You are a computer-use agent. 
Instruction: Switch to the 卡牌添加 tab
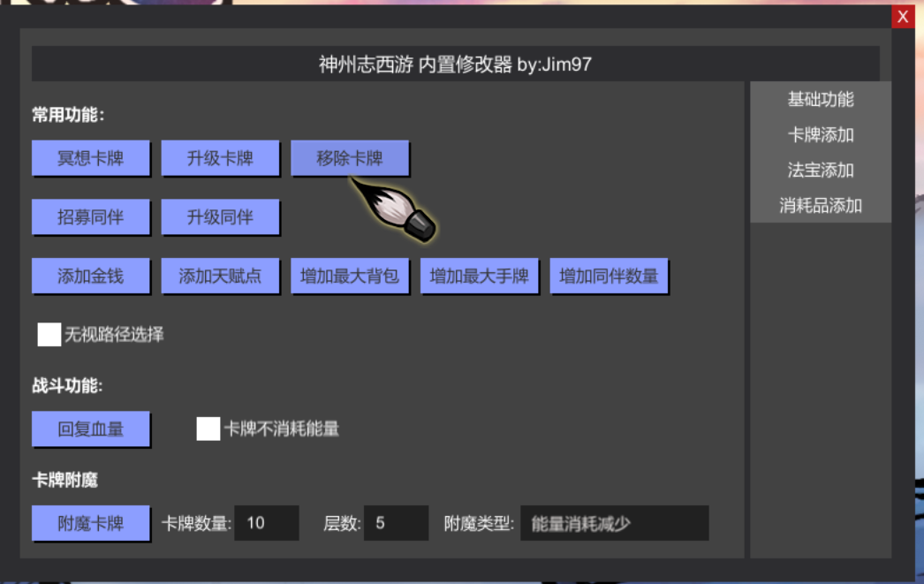point(821,134)
